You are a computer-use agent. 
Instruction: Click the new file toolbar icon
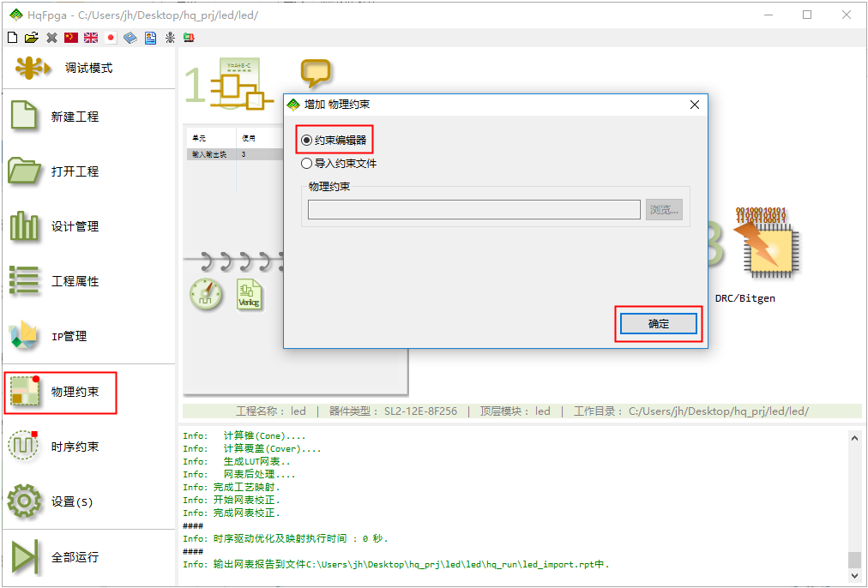point(12,38)
